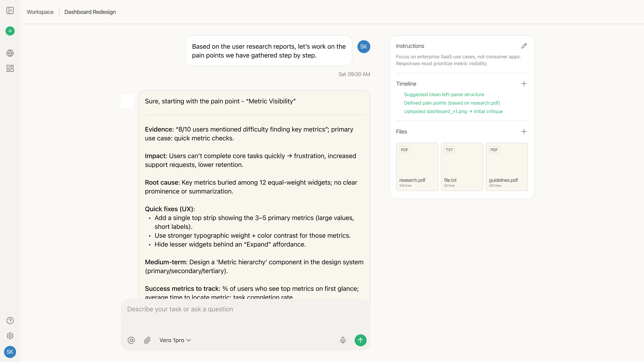Attach a file with paperclip icon

coord(147,340)
